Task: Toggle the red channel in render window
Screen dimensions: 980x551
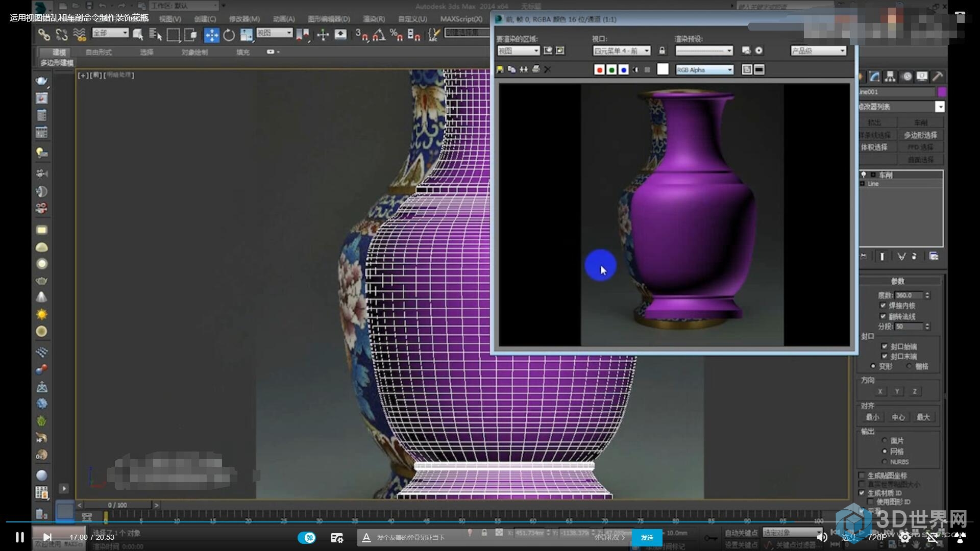Action: 599,70
